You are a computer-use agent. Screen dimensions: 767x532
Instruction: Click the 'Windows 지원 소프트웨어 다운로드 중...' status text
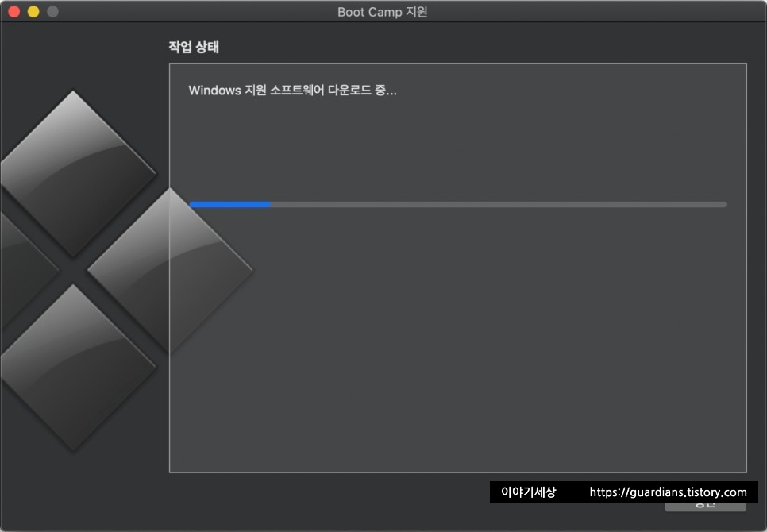[292, 91]
